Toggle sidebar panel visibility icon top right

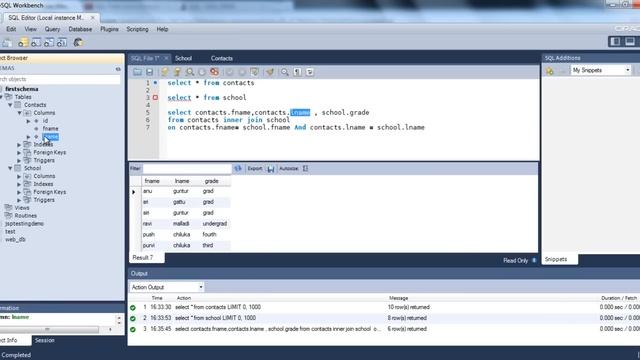click(x=615, y=41)
